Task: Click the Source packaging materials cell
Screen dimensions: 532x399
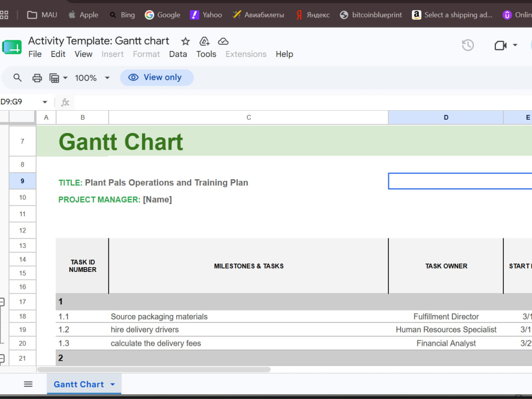Action: 248,317
